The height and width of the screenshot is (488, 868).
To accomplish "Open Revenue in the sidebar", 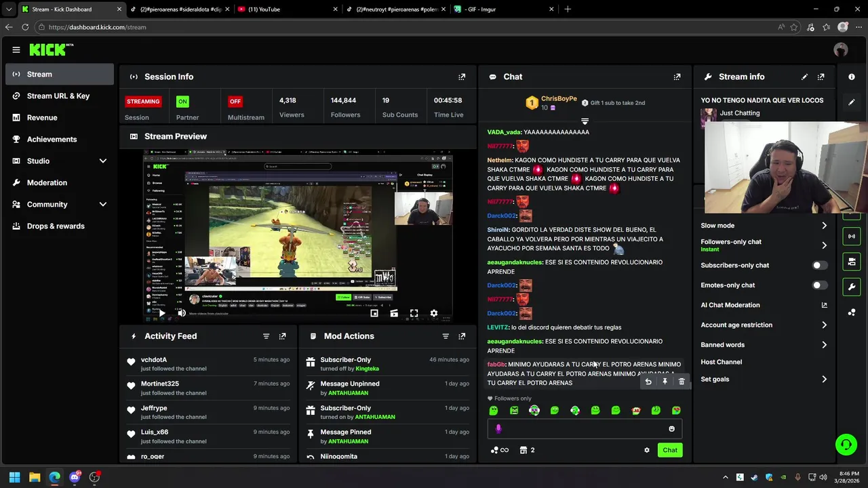I will tap(60, 117).
